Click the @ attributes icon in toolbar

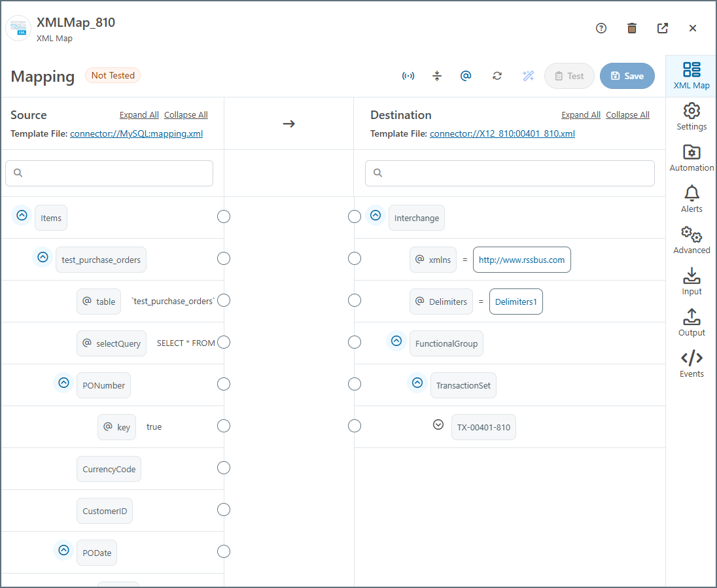[x=466, y=76]
